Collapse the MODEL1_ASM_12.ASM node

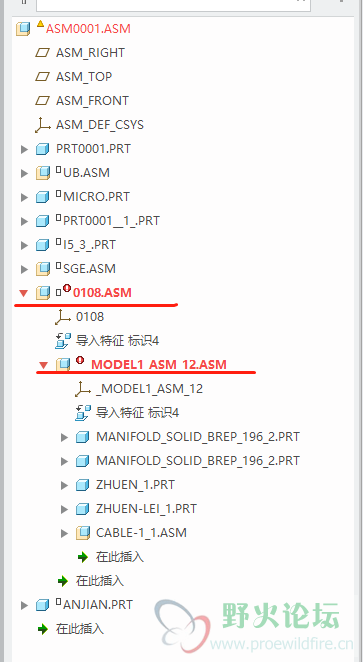point(43,365)
